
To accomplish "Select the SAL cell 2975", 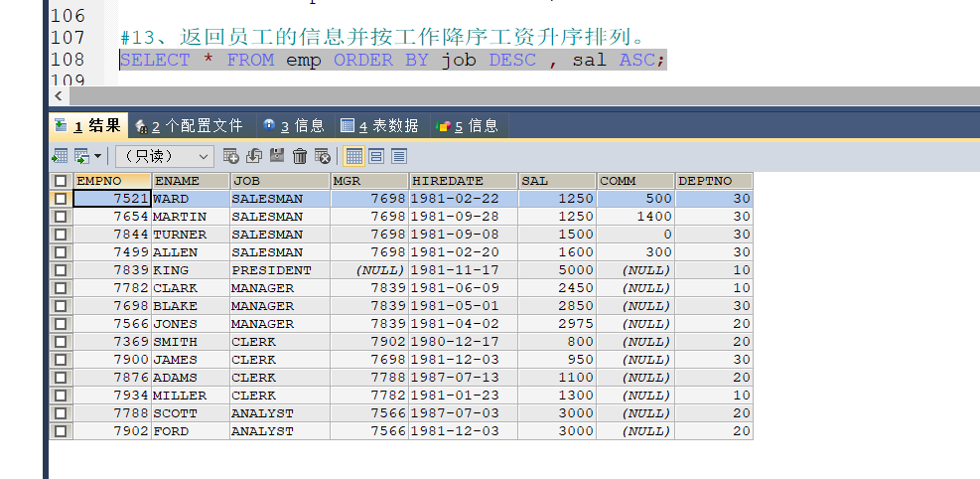I will [x=557, y=324].
